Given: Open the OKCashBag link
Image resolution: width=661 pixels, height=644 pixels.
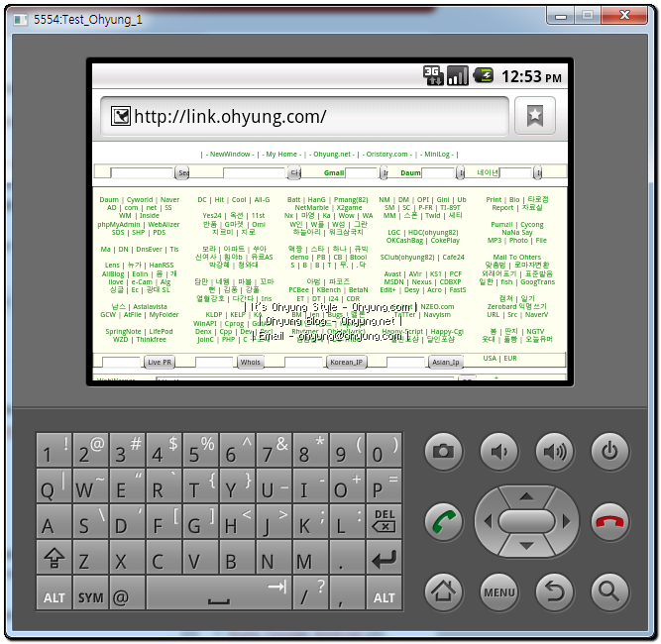Looking at the screenshot, I should [x=404, y=241].
